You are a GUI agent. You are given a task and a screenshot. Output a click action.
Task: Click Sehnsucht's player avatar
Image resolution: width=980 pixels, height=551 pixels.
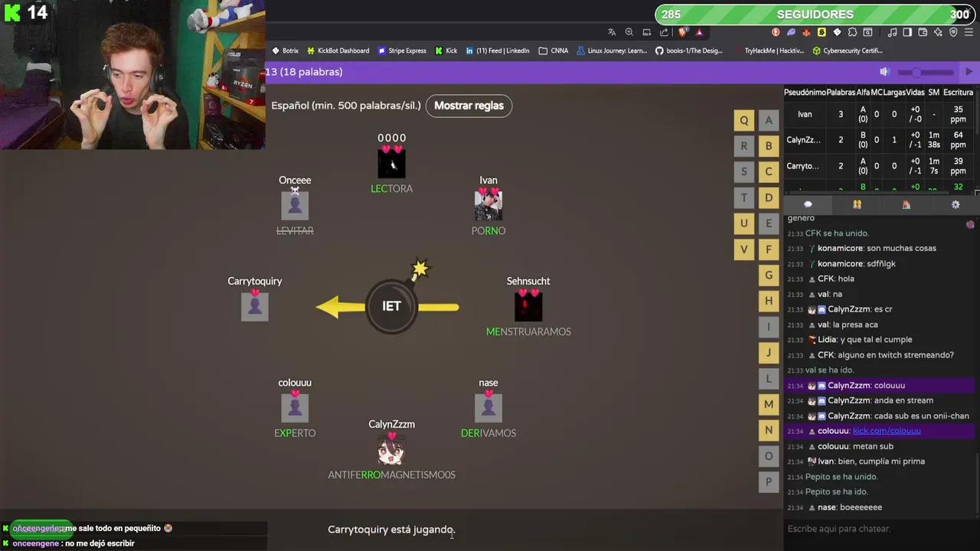click(528, 306)
